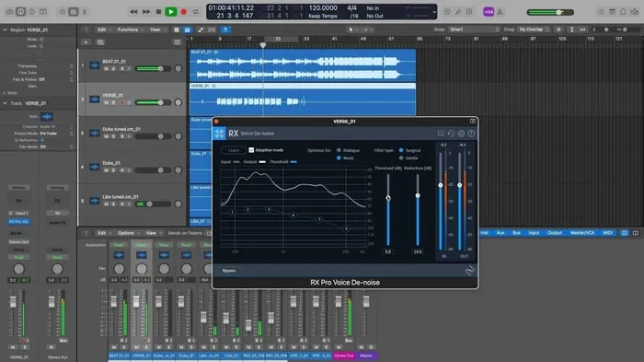Click the Bypass button in RX plugin

(x=229, y=271)
